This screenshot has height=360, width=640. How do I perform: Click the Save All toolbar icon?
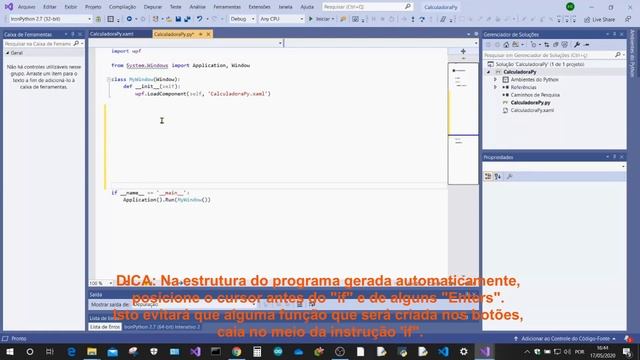pyautogui.click(x=187, y=19)
